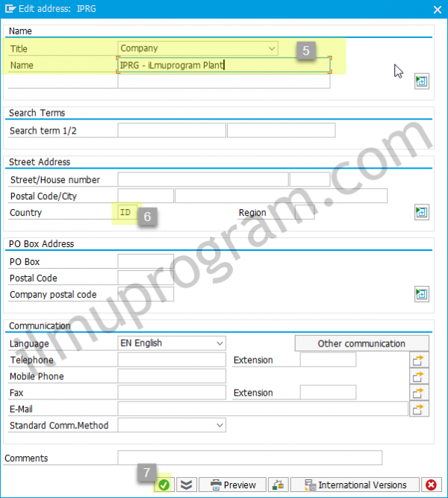Image resolution: width=448 pixels, height=498 pixels.
Task: Close the Edit address dialog window
Action: [438, 10]
